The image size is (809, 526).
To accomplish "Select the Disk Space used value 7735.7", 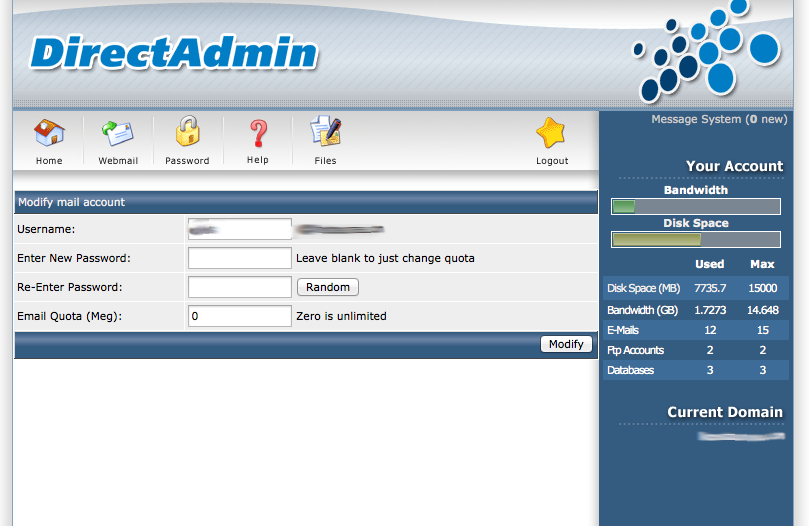I will point(710,288).
